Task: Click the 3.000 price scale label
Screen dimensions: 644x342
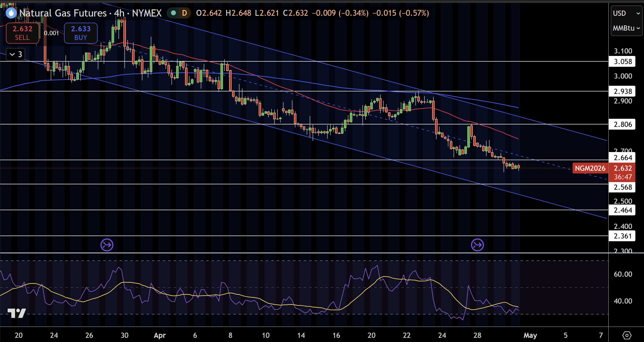Action: (x=623, y=76)
